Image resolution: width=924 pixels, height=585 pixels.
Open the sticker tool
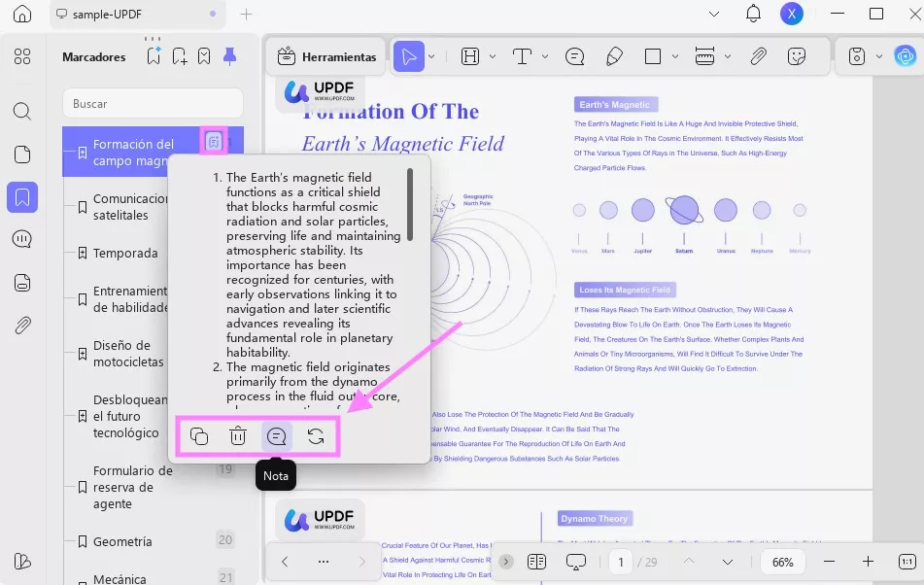click(797, 56)
